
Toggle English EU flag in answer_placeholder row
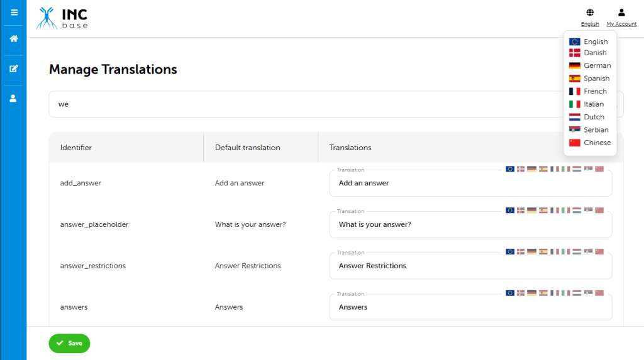tap(510, 210)
